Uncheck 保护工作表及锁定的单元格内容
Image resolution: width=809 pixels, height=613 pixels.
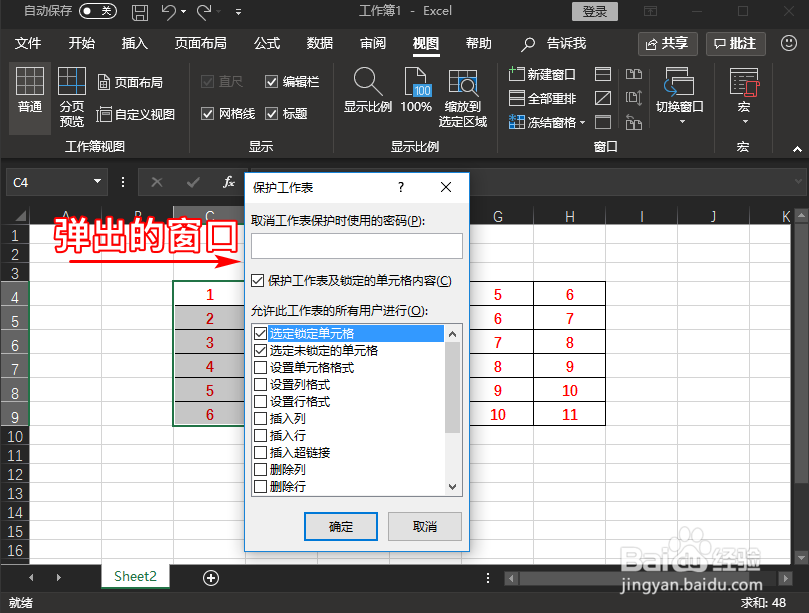258,280
